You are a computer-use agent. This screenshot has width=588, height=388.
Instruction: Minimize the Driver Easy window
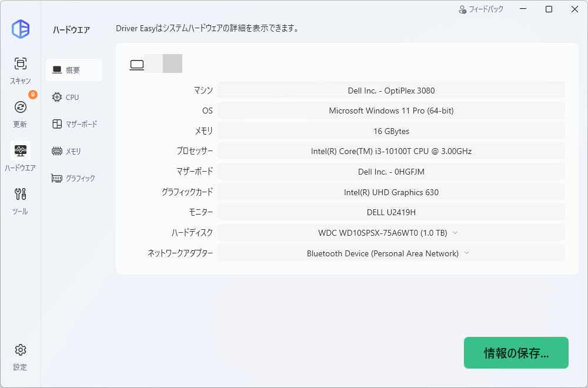[523, 9]
